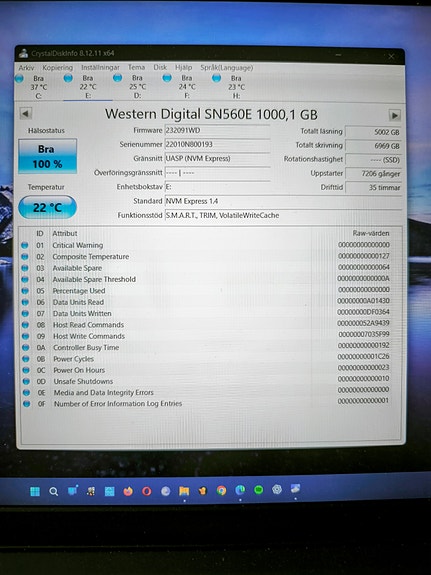
Task: Open Firefox from the taskbar
Action: pos(128,491)
